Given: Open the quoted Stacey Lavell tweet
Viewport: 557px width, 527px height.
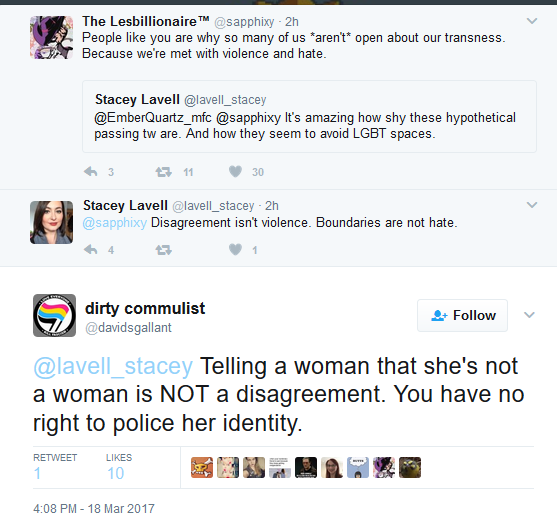Looking at the screenshot, I should pyautogui.click(x=309, y=116).
